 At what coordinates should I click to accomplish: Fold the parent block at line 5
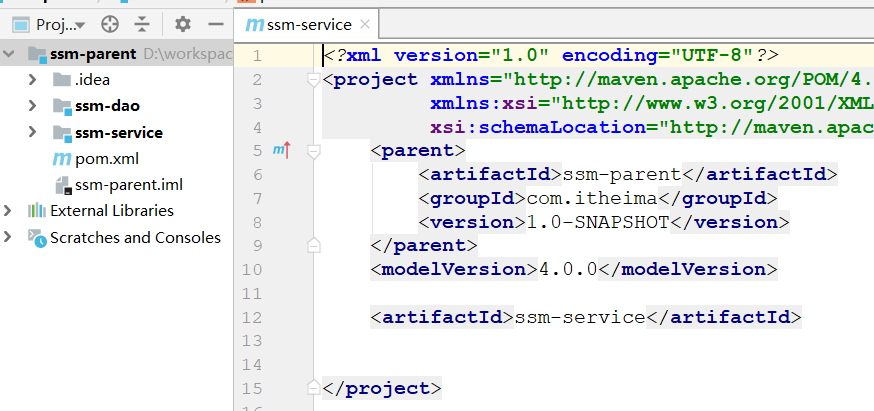[313, 151]
